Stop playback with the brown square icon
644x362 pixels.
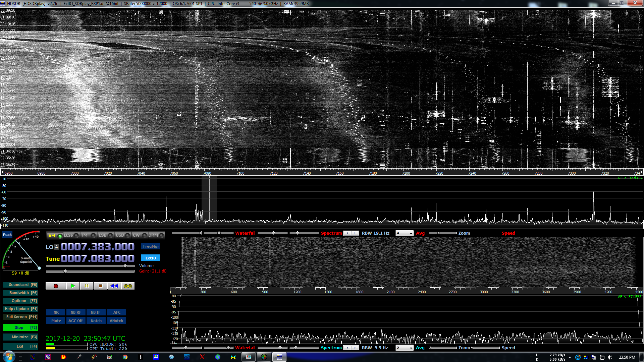[x=100, y=286]
